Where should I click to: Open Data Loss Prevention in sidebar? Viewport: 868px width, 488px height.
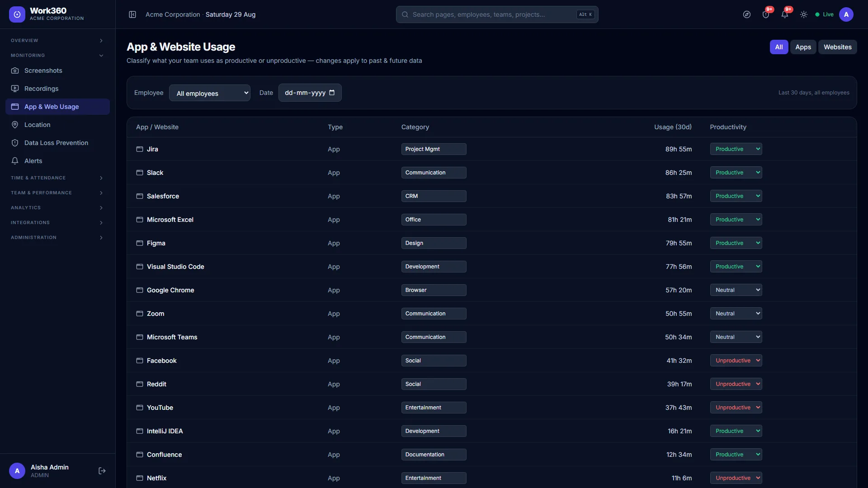click(x=57, y=143)
